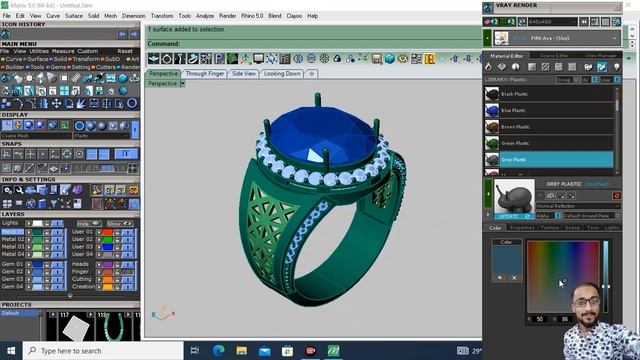This screenshot has width=640, height=360.
Task: Click the gem material category icon
Action: 502,67
